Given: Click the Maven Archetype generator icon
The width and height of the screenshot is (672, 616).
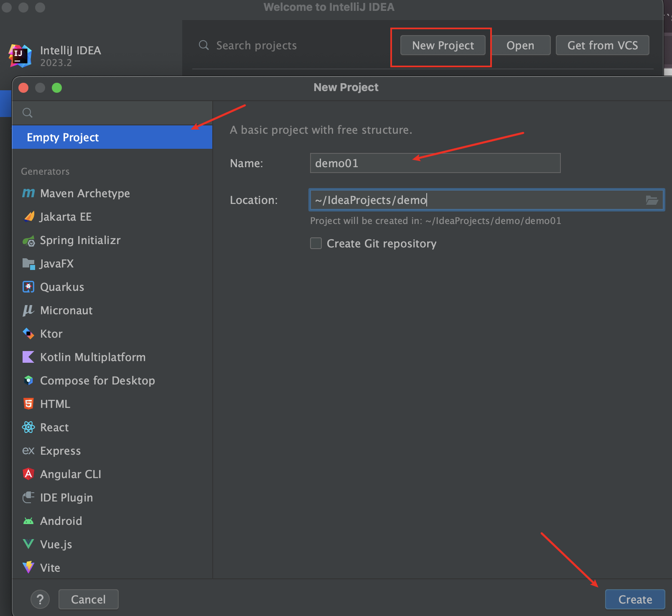Looking at the screenshot, I should (28, 193).
